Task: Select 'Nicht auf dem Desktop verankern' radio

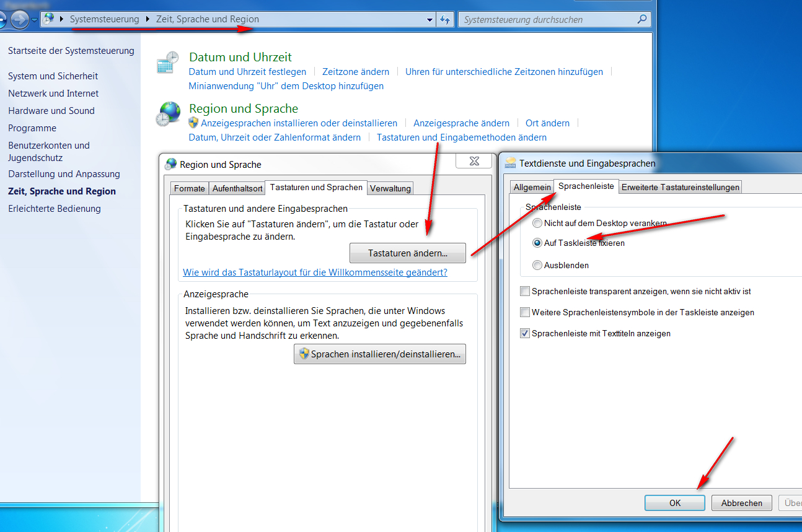Action: pyautogui.click(x=537, y=223)
